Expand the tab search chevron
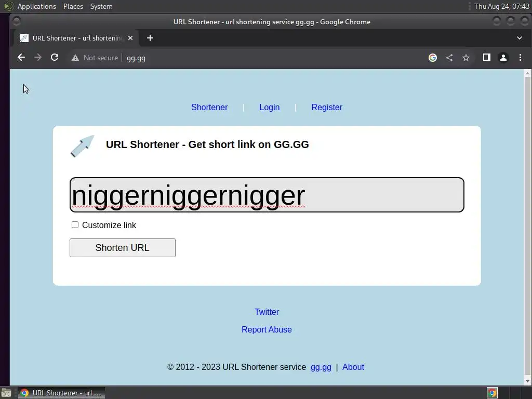 (x=520, y=38)
